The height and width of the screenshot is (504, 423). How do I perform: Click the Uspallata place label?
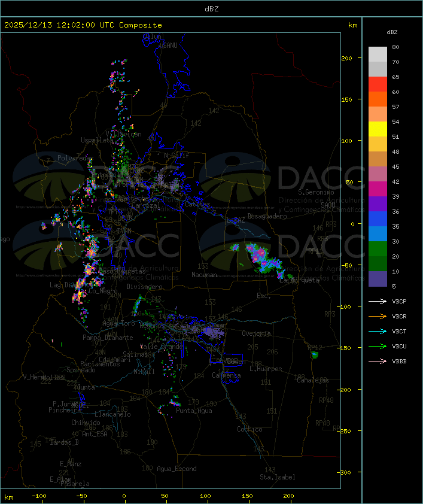pyautogui.click(x=97, y=140)
